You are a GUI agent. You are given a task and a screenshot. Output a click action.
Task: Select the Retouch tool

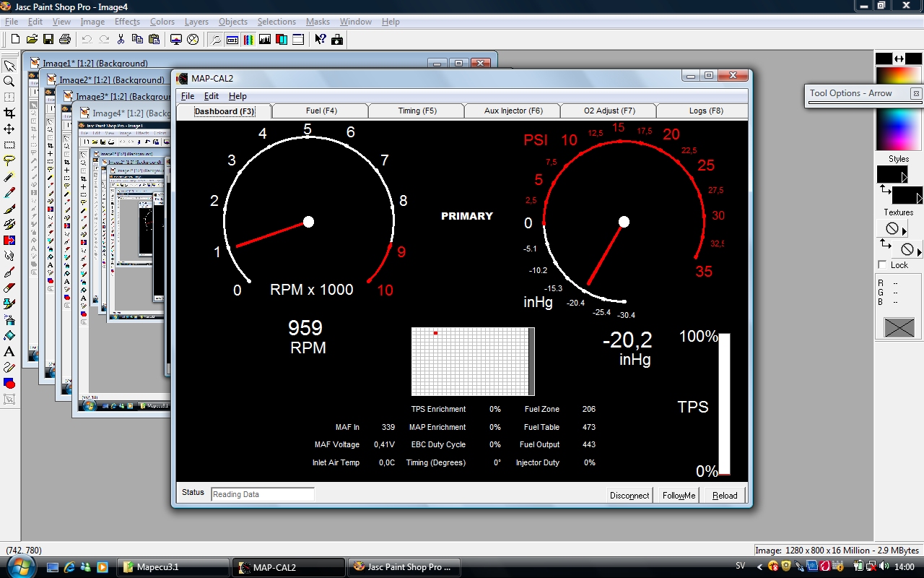click(9, 256)
